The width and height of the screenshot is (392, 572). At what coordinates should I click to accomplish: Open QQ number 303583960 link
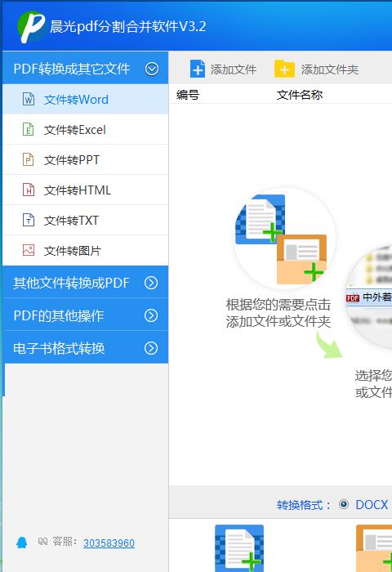(x=109, y=543)
